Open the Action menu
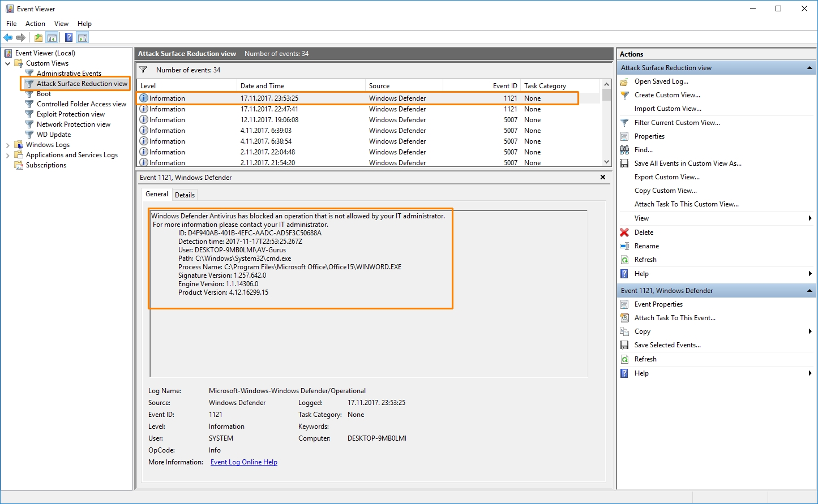The width and height of the screenshot is (818, 504). 35,24
